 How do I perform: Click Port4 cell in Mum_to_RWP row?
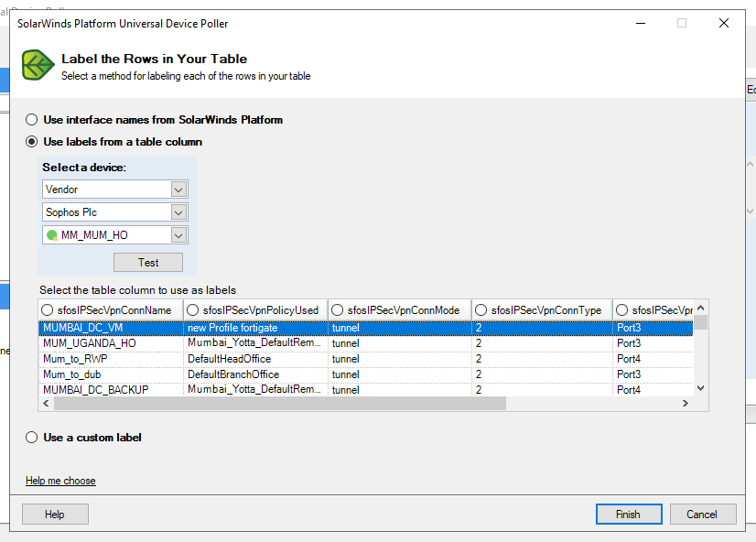pos(653,359)
